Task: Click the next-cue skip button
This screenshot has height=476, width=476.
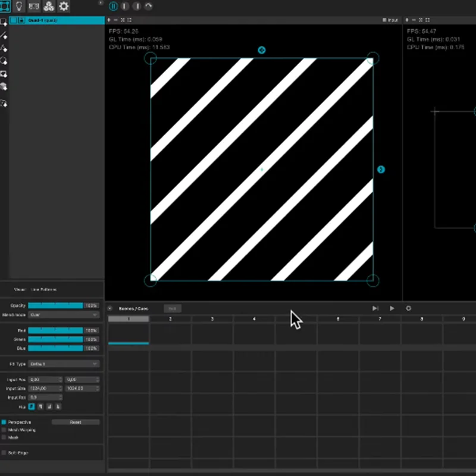Action: (x=375, y=308)
